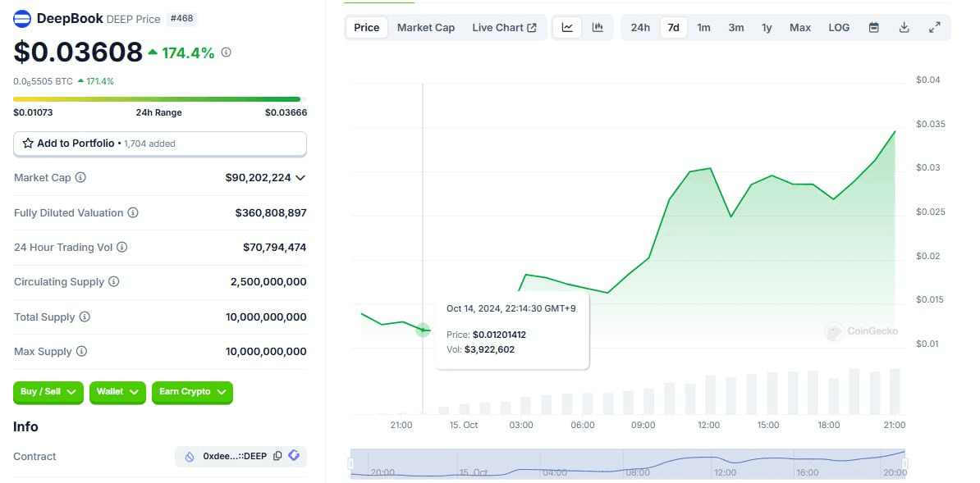The height and width of the screenshot is (483, 980).
Task: Click the 15. Oct x-axis label
Action: (464, 425)
